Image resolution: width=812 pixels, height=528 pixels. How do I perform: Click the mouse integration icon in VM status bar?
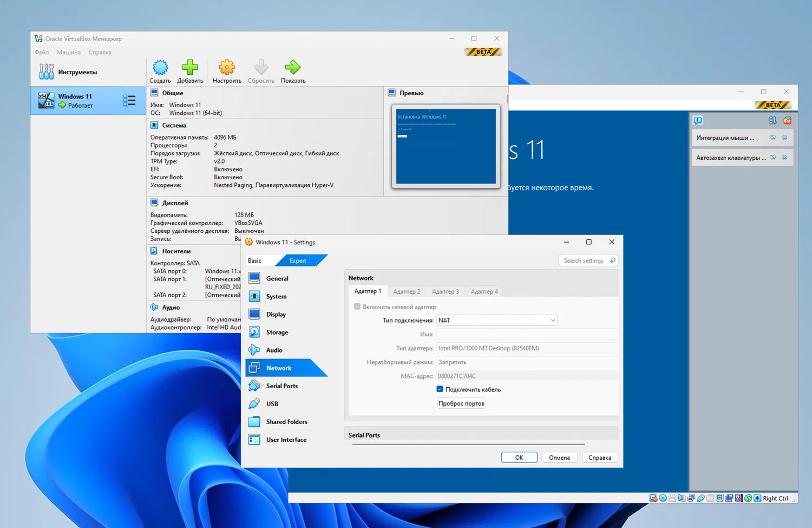[748, 498]
